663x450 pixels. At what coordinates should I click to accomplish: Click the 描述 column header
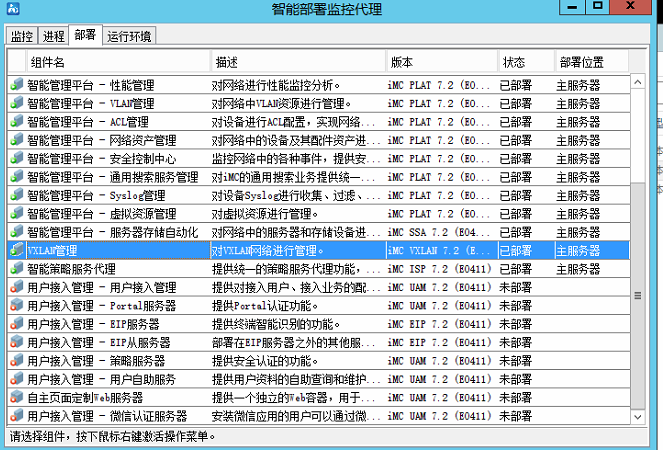click(x=298, y=62)
